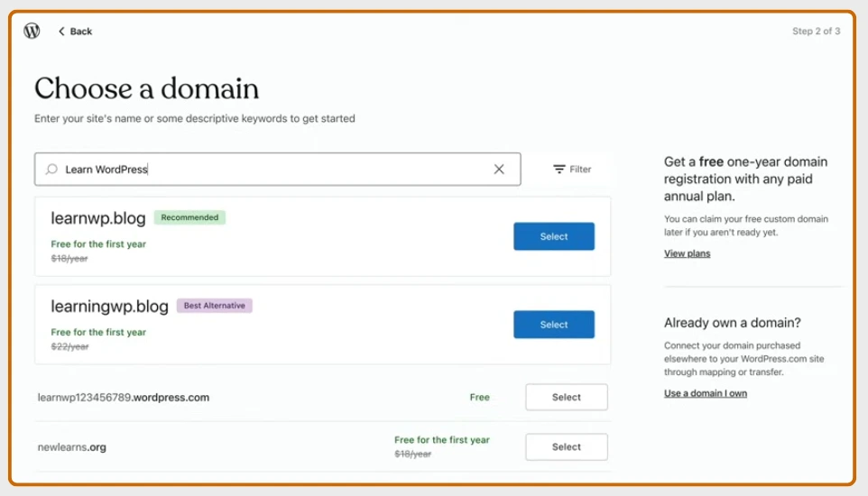The width and height of the screenshot is (868, 496).
Task: Go back using the Back chevron
Action: point(75,32)
